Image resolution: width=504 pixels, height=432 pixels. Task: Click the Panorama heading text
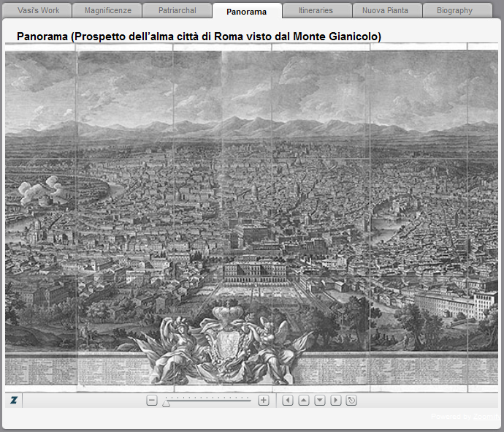pyautogui.click(x=199, y=37)
